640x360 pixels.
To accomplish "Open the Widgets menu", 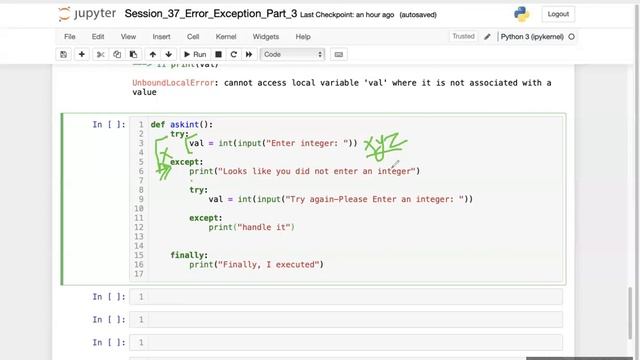I will 266,37.
